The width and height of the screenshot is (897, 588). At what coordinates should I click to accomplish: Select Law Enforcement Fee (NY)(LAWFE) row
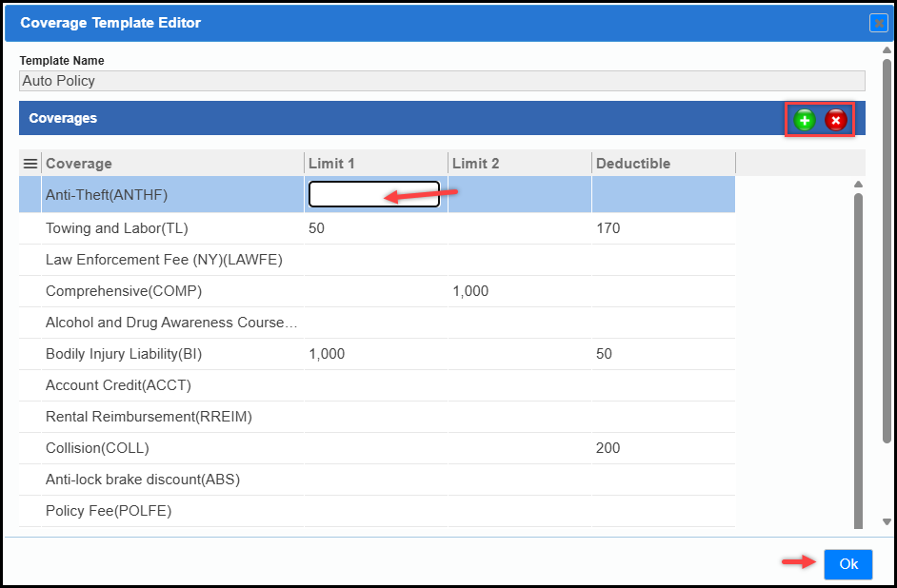coord(377,260)
